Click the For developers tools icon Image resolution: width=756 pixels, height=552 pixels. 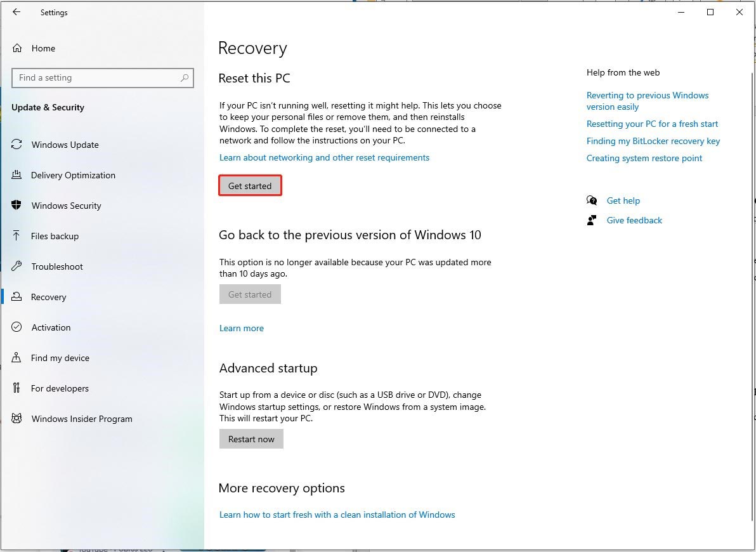click(x=16, y=388)
